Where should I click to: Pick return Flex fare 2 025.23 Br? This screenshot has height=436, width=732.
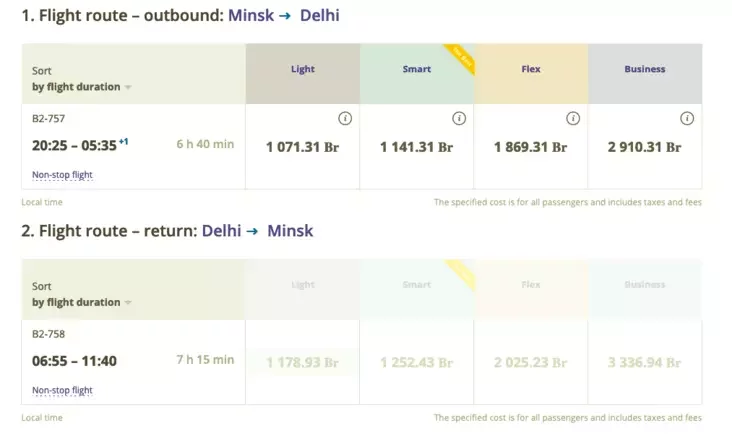coord(530,363)
